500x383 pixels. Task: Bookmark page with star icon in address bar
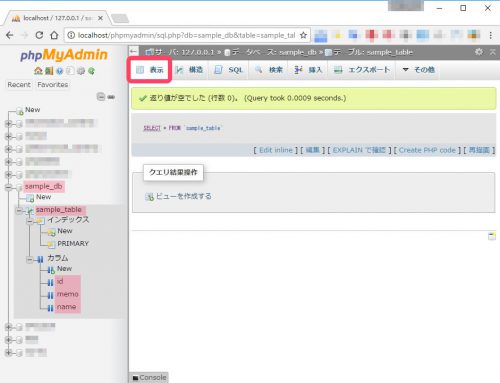pos(303,35)
